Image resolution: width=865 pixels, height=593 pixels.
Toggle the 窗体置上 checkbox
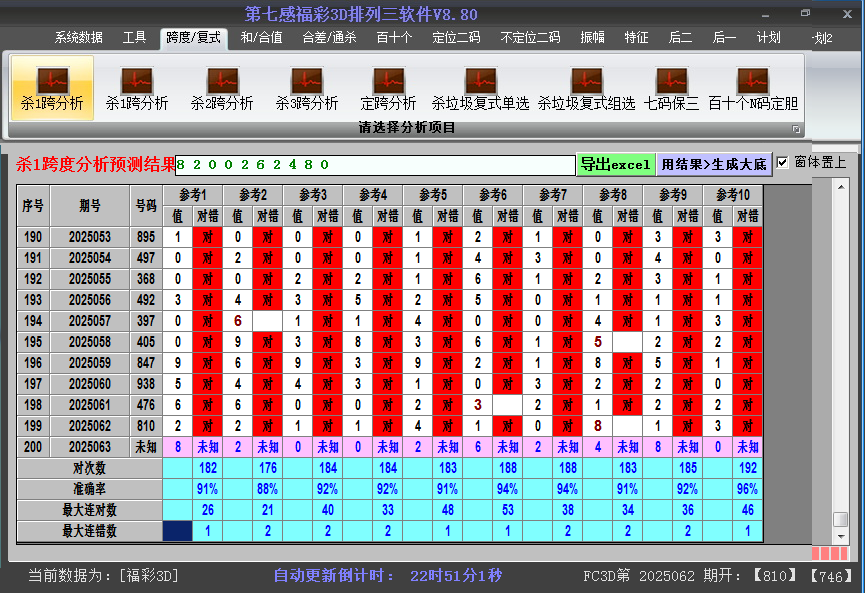point(782,162)
